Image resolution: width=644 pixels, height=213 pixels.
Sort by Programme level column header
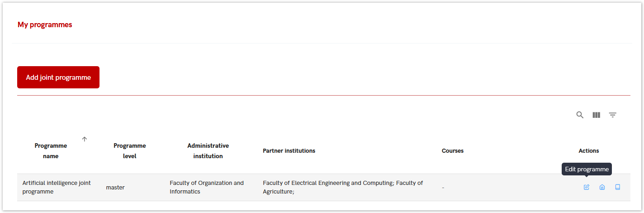point(130,151)
